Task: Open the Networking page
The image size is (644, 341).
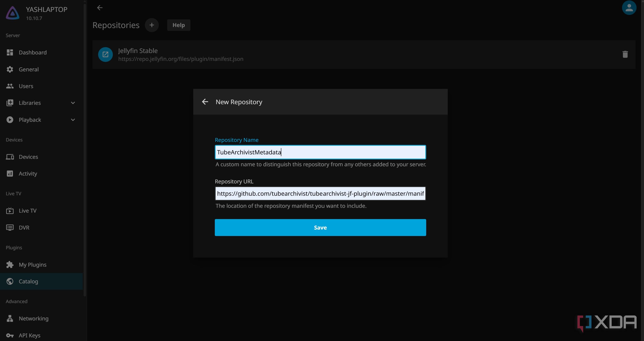Action: click(x=42, y=318)
